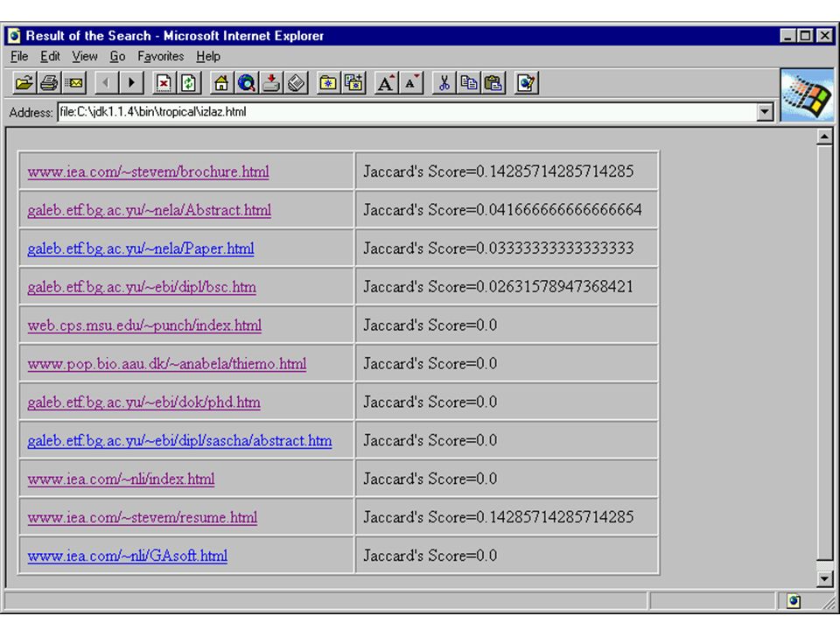Select the score cell beside thiemo.html
The width and height of the screenshot is (840, 630).
pos(507,364)
